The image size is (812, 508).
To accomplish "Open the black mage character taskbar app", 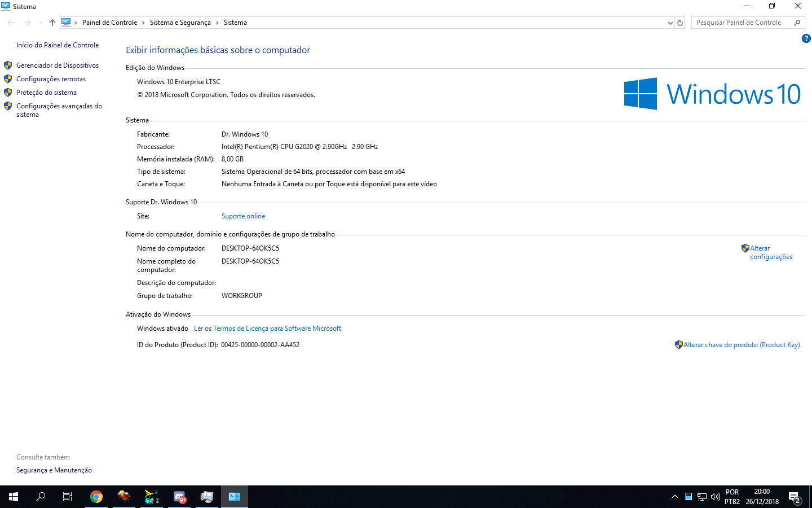I will tap(151, 497).
